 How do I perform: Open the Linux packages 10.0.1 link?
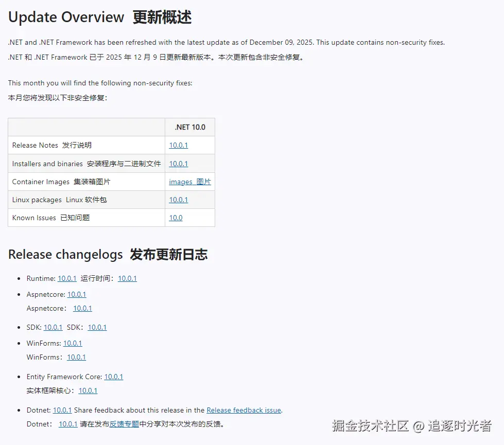pyautogui.click(x=179, y=200)
